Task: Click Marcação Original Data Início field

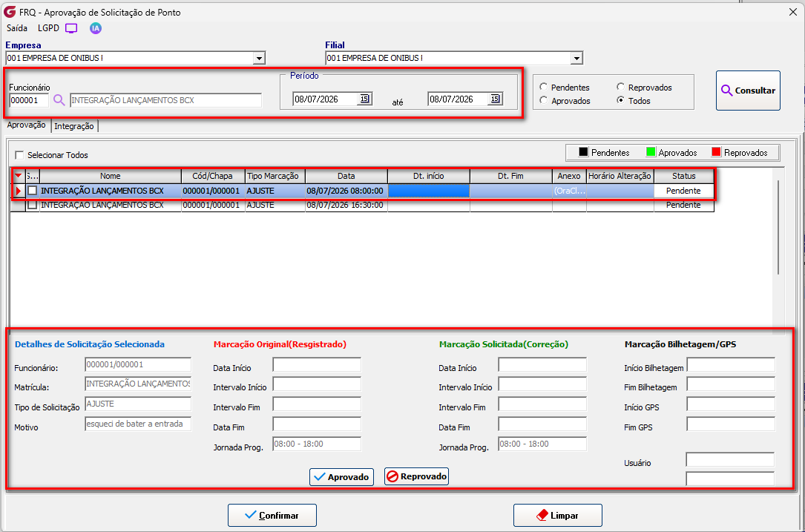Action: click(x=317, y=365)
